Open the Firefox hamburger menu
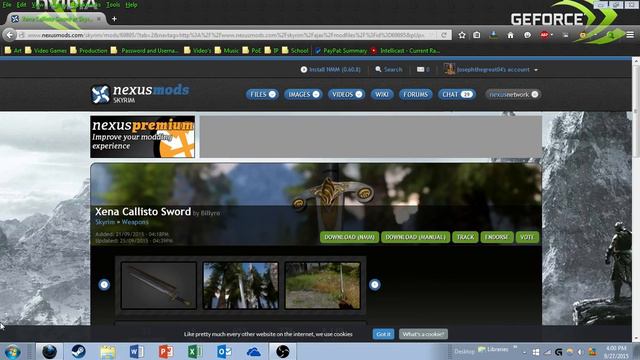640x360 pixels. point(630,35)
